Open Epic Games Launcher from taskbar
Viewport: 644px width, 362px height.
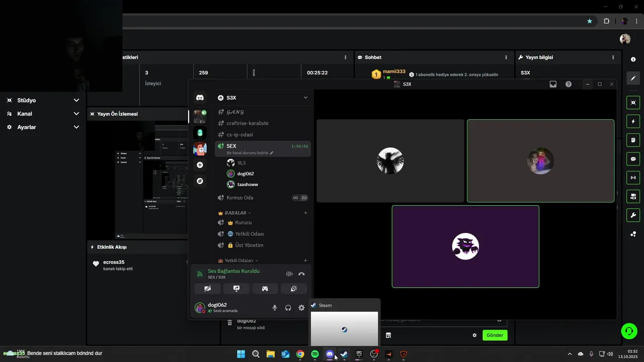point(359,354)
